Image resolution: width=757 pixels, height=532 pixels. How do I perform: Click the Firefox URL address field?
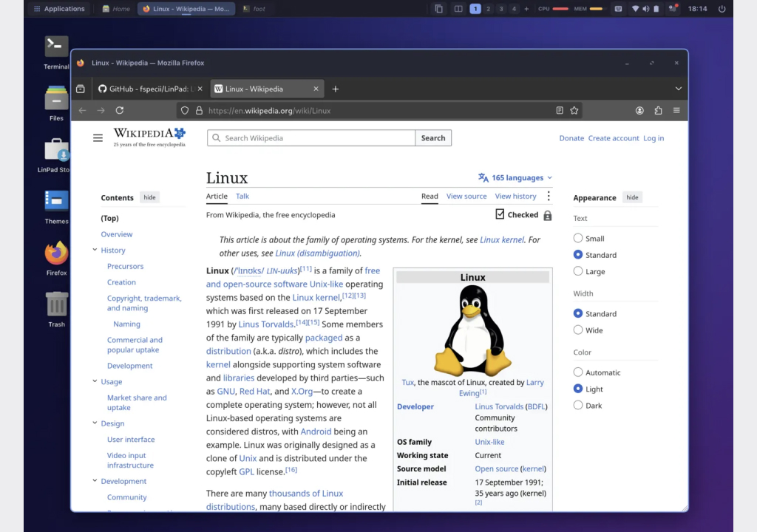[x=379, y=111]
